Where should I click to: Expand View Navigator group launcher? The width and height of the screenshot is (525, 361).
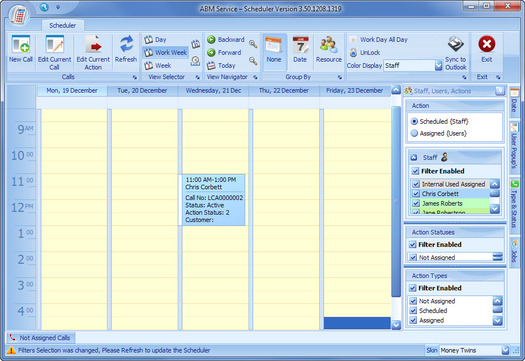255,77
